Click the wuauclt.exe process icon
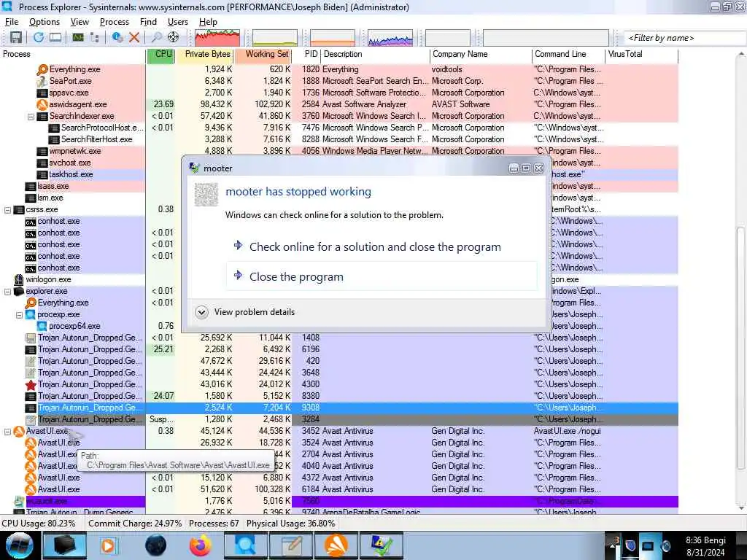The height and width of the screenshot is (560, 747). click(x=18, y=501)
